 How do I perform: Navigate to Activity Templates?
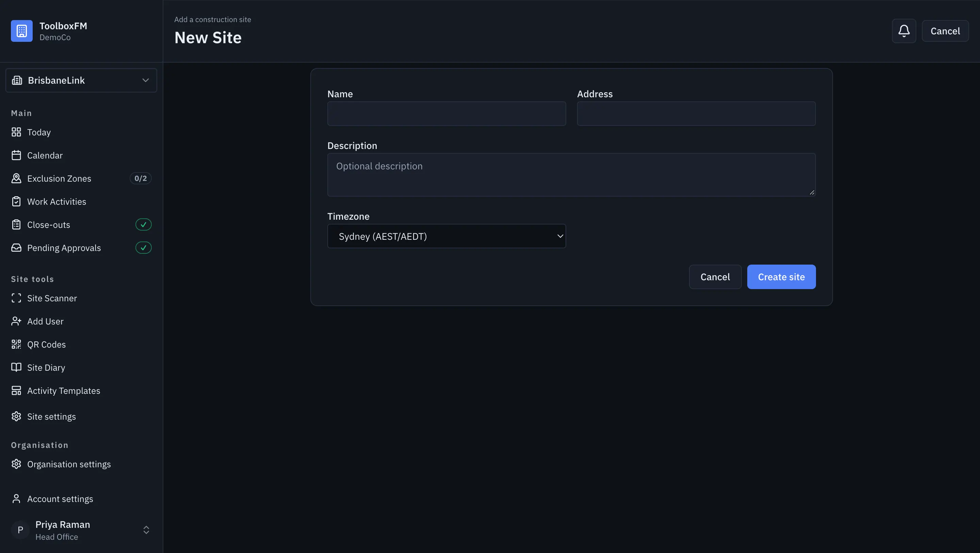(81, 390)
